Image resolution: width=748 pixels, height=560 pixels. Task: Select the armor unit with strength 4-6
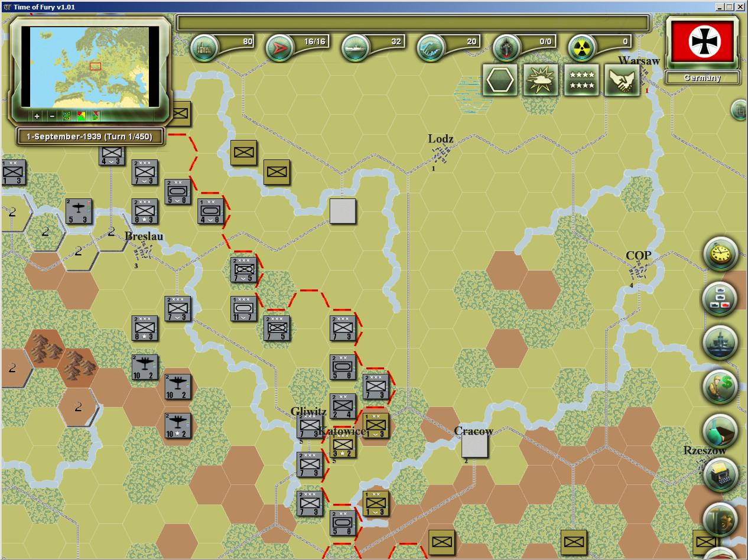pyautogui.click(x=211, y=211)
